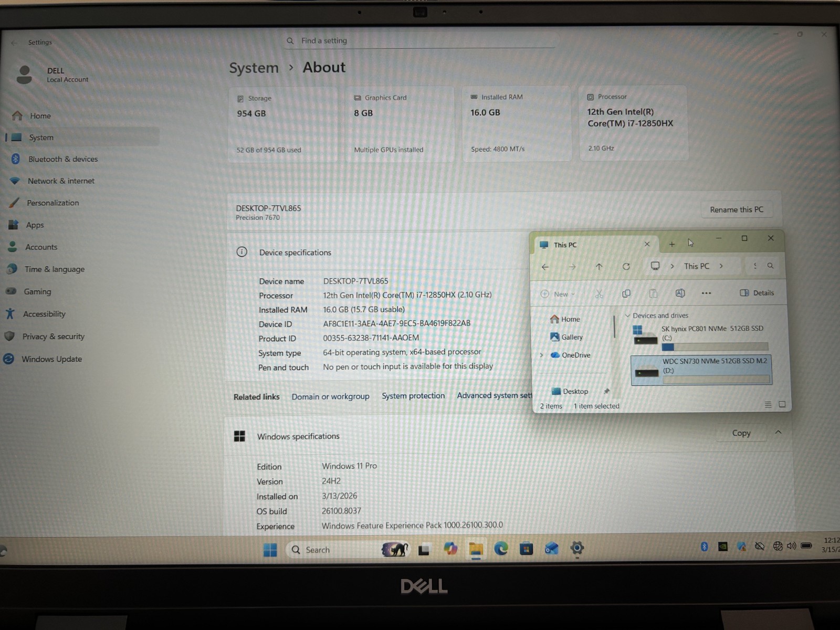Open the Apps settings page

(81, 225)
